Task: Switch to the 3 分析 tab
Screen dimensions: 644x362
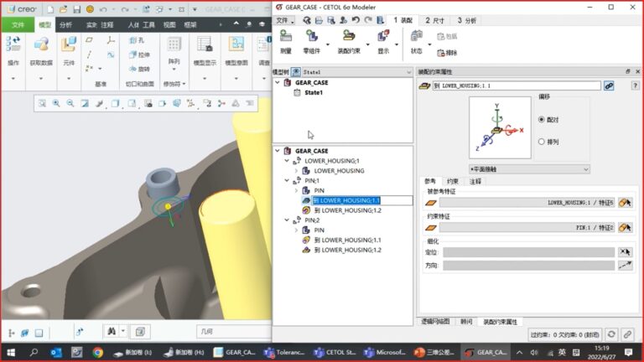Action: 466,20
